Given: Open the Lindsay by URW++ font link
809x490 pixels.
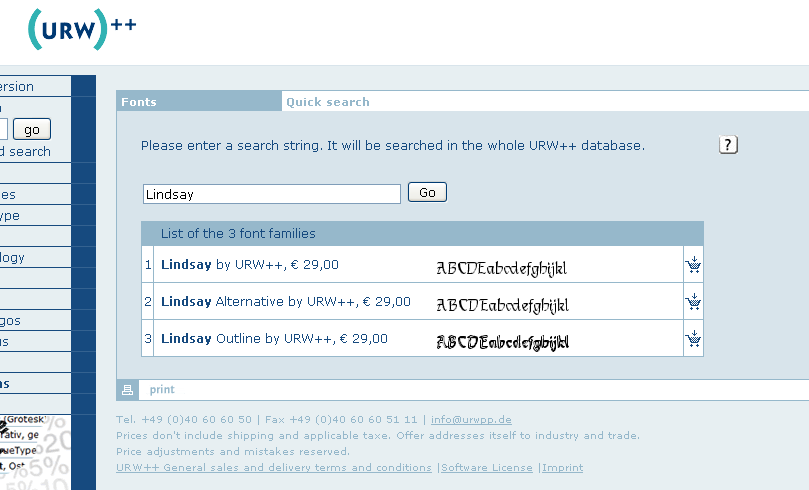Looking at the screenshot, I should point(250,265).
